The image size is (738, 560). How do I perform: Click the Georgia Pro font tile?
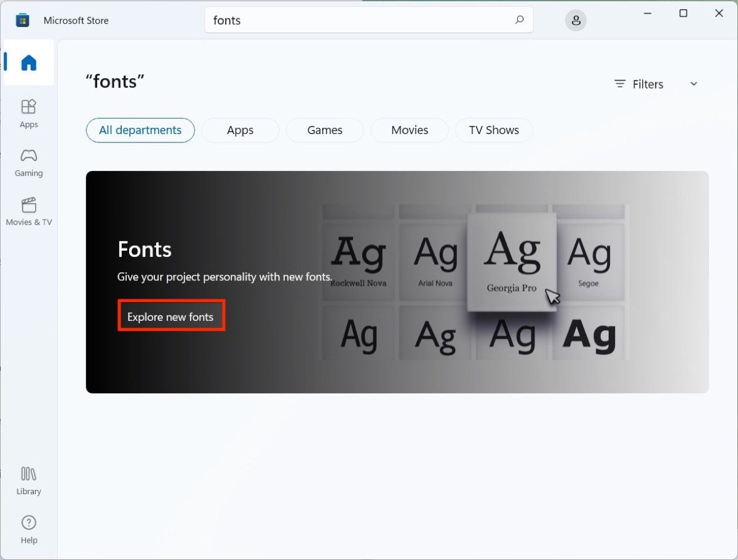[512, 262]
